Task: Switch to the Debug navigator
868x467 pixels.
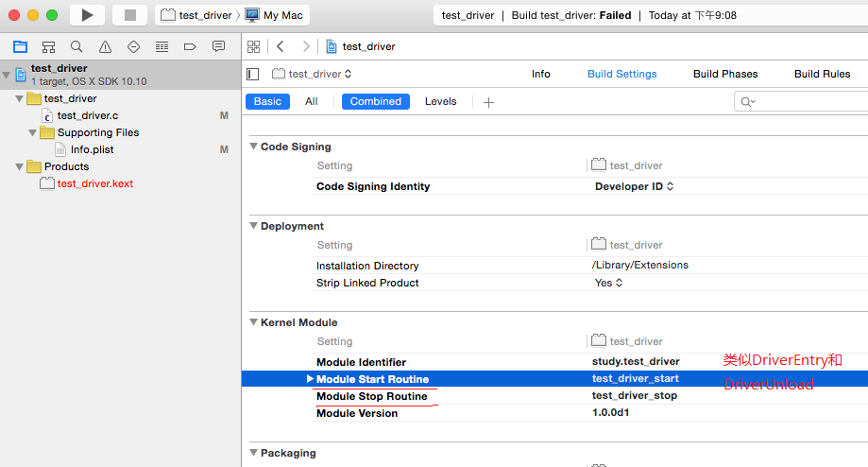Action: point(162,46)
